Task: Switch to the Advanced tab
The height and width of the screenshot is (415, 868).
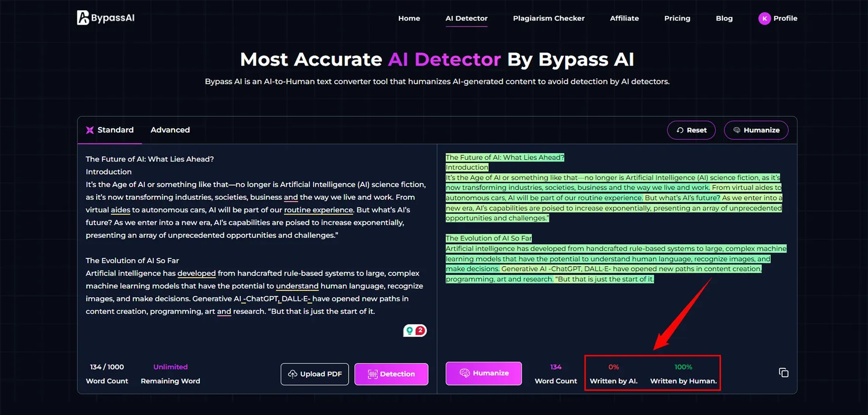Action: pos(170,130)
